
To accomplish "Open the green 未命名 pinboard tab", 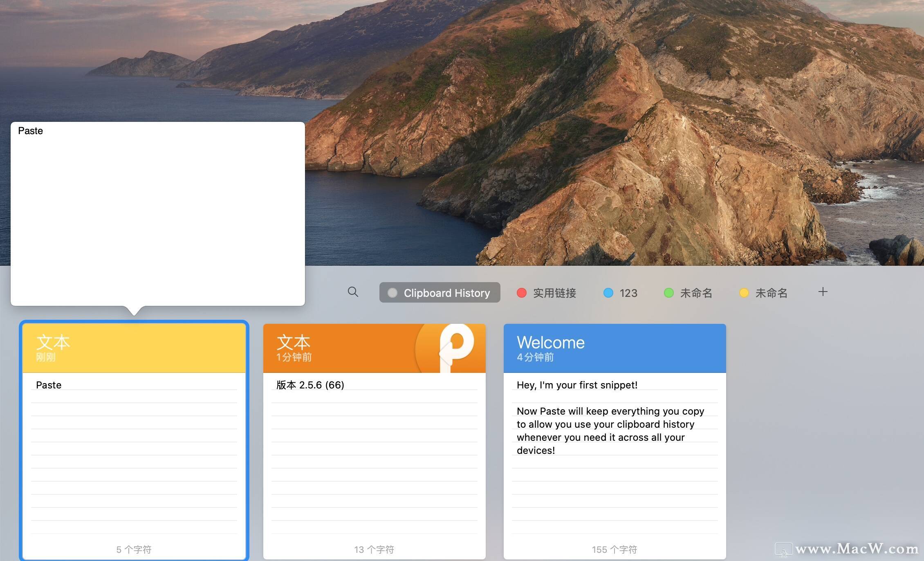I will pyautogui.click(x=688, y=293).
